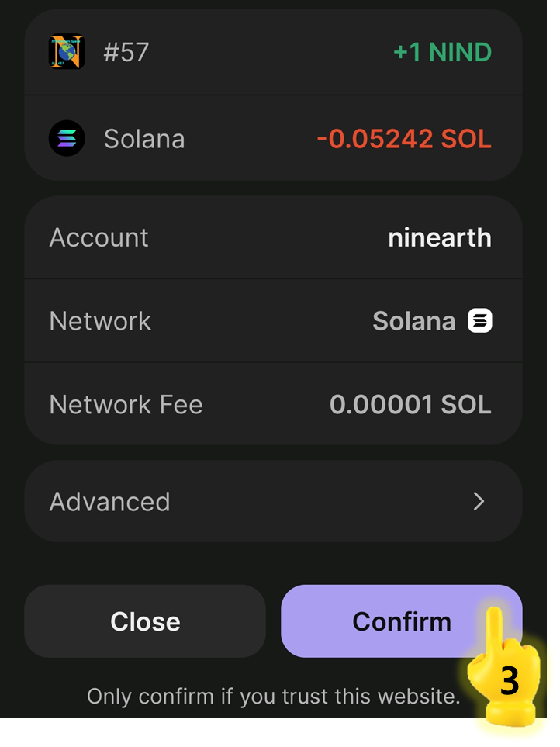Select the #57 token label
560x747 pixels.
pos(126,53)
